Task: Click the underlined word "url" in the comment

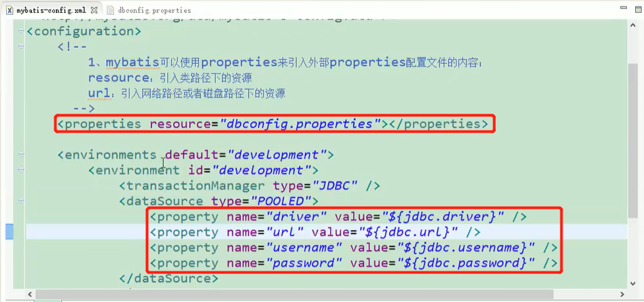Action: pyautogui.click(x=99, y=93)
